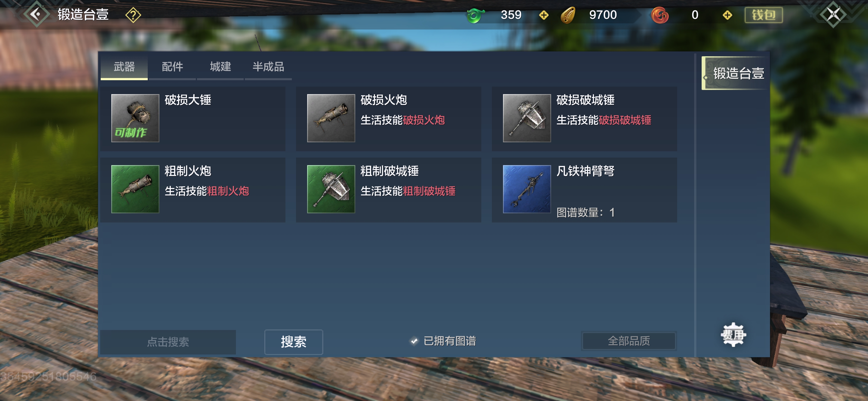Select the 破损大锤 craftable item icon
The image size is (868, 401).
(x=135, y=118)
